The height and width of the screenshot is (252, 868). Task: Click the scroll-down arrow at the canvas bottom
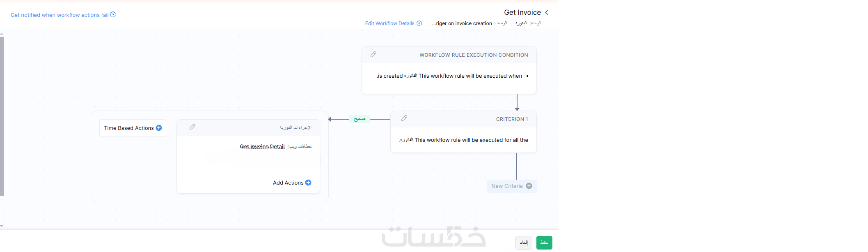2,226
